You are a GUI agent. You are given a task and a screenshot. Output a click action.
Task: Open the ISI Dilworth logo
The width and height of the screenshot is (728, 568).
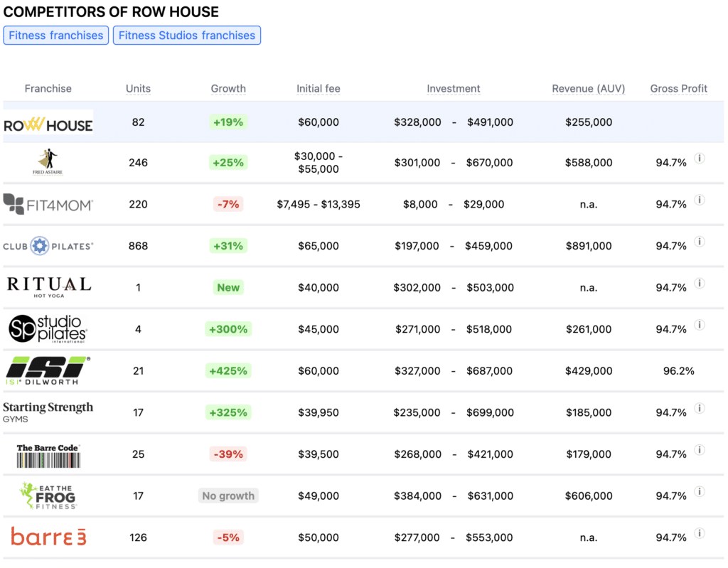(x=48, y=370)
